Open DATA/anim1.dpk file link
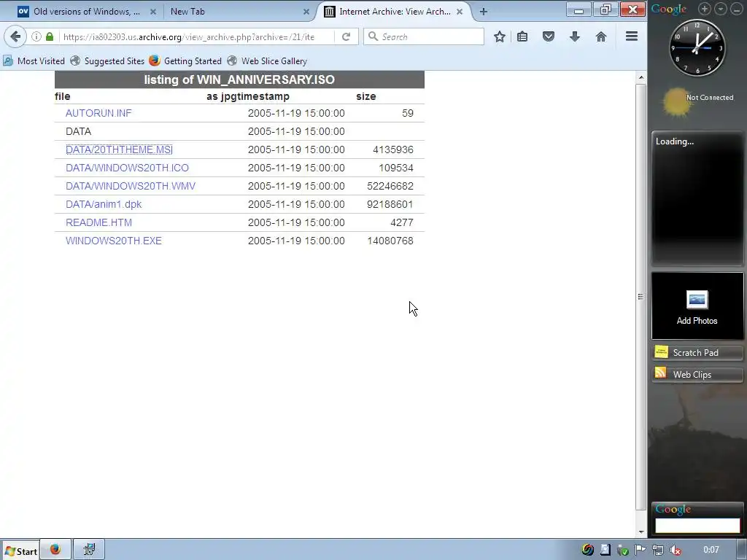This screenshot has width=747, height=560. (x=104, y=204)
